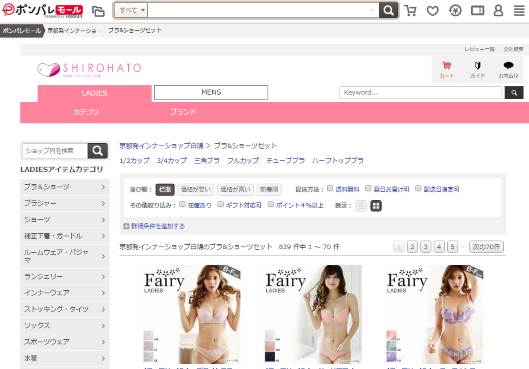Check the 送料無料 checkbox
This screenshot has width=529, height=369.
click(330, 188)
